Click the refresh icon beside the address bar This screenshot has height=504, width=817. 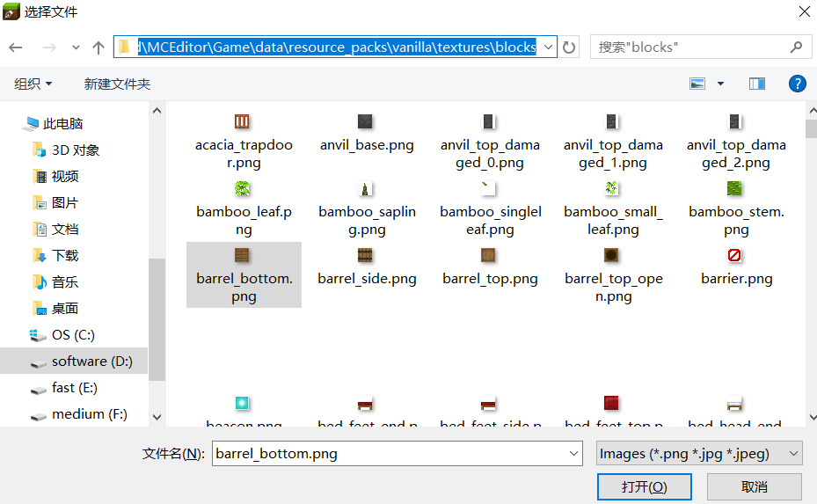(570, 47)
